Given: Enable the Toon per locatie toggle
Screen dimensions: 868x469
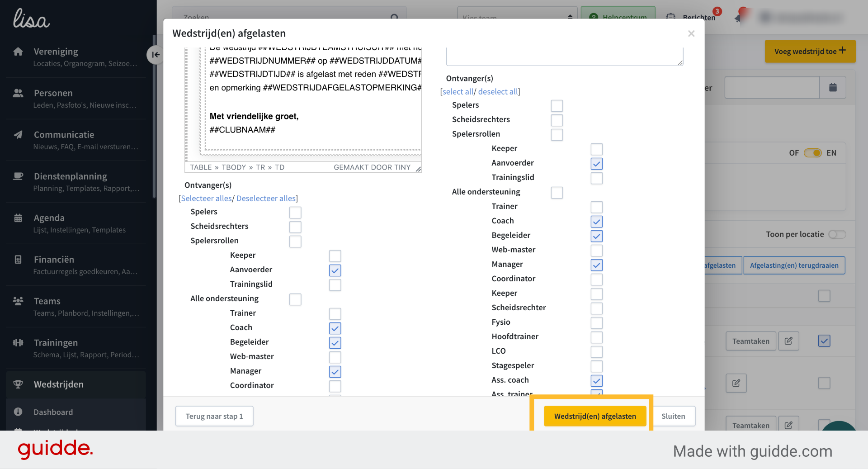Looking at the screenshot, I should pos(837,234).
